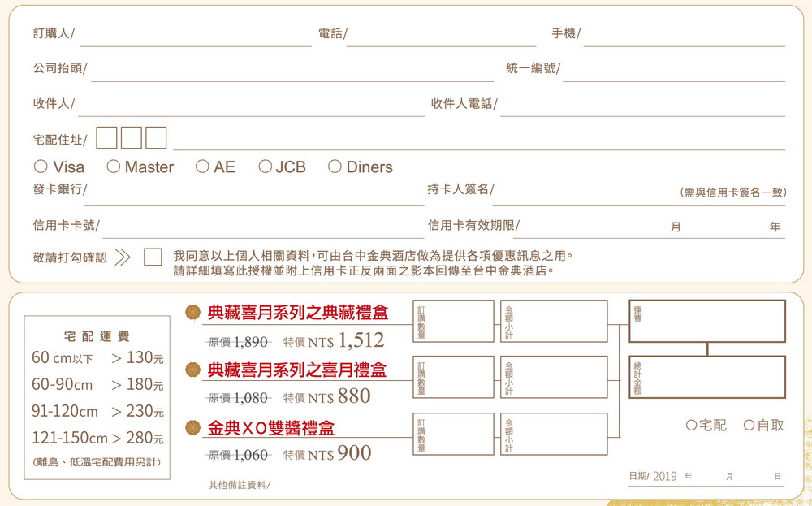
Task: Click the 典藏喜月系列之典藏禮盒 title
Action: click(298, 313)
